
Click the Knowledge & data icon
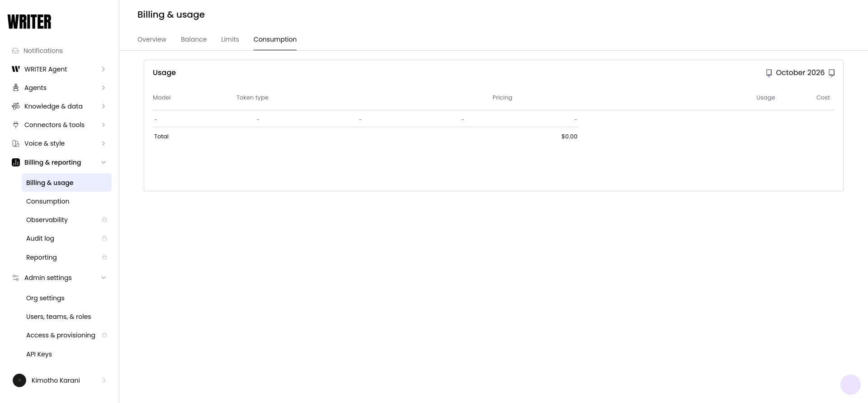pyautogui.click(x=16, y=106)
